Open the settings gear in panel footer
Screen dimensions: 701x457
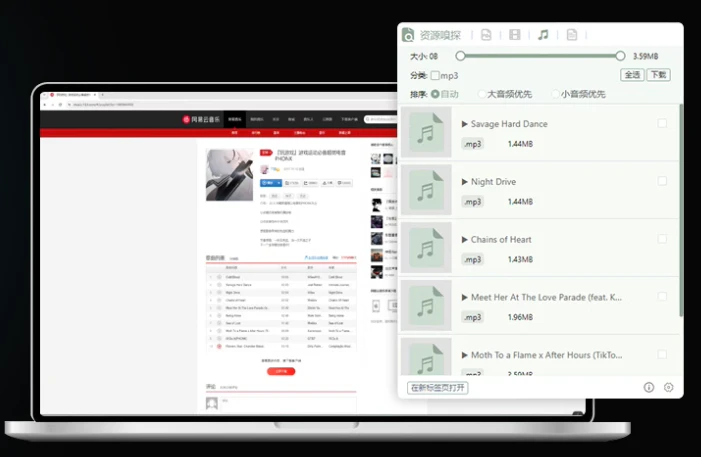pyautogui.click(x=669, y=387)
